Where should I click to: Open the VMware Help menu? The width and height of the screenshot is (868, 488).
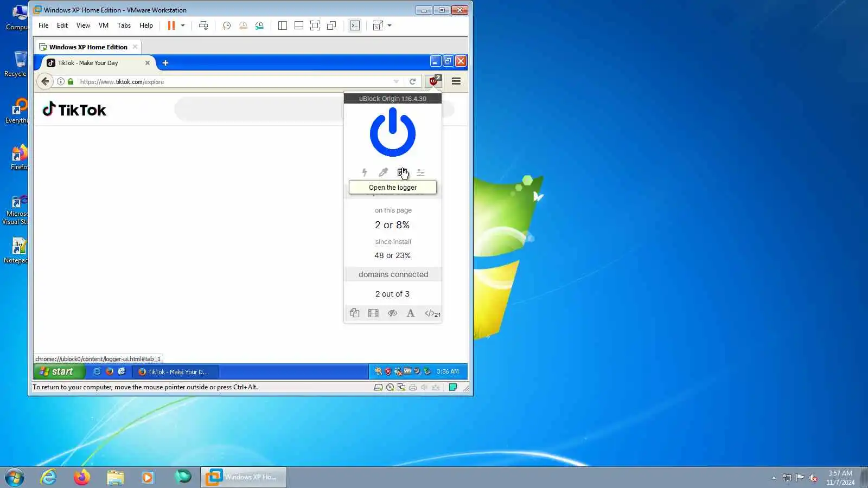tap(146, 25)
